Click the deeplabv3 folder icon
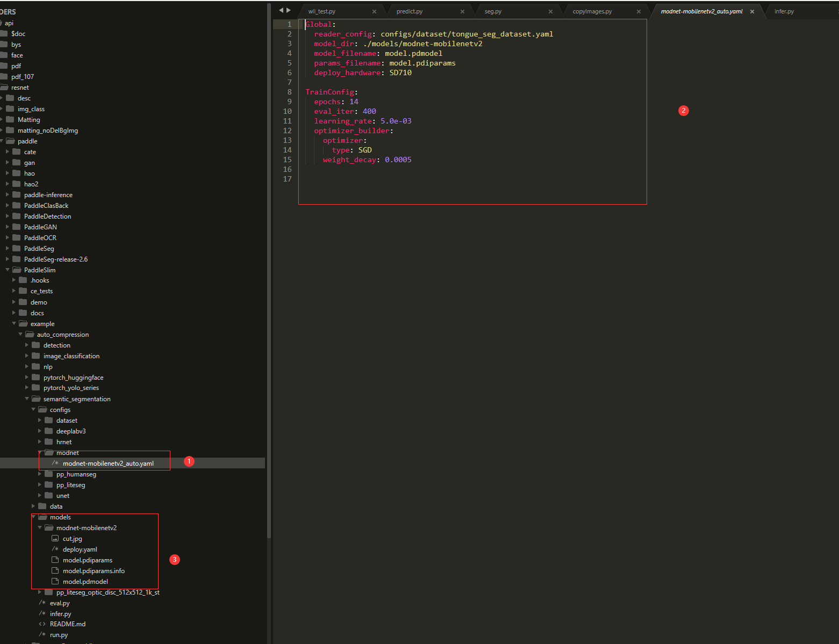 click(x=48, y=431)
